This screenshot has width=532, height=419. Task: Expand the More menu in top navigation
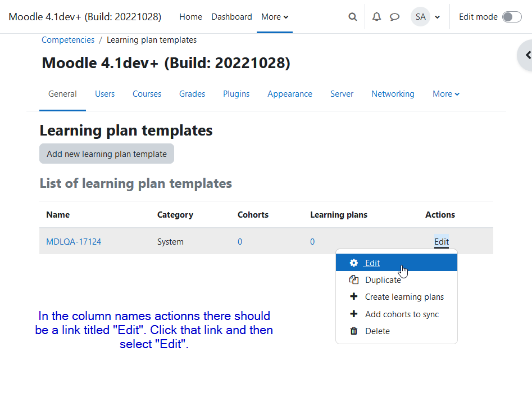coord(275,17)
